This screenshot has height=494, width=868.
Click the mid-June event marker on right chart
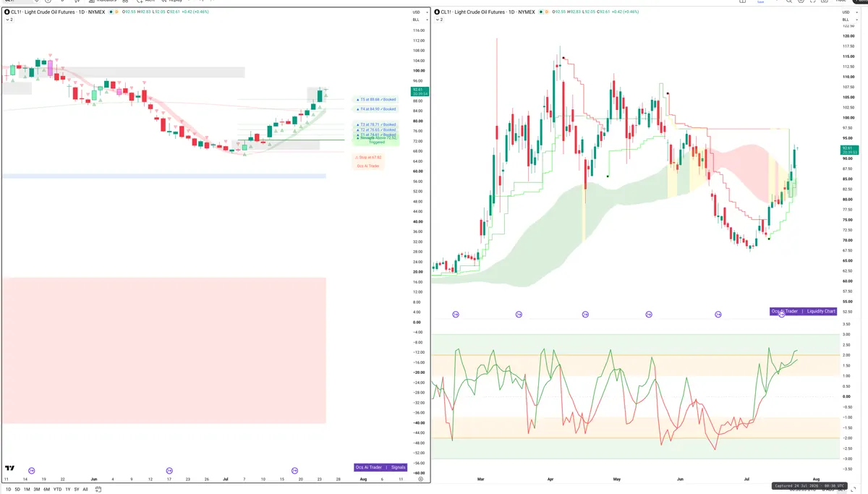[x=718, y=315]
